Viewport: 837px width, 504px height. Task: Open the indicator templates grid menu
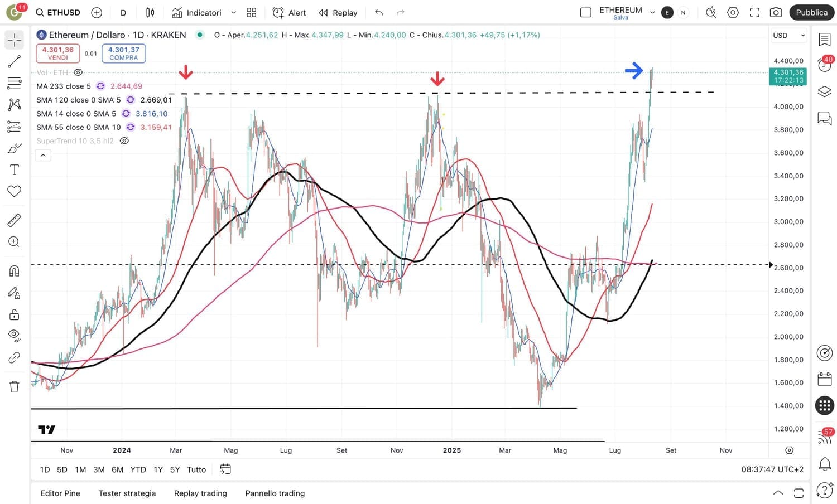(x=252, y=12)
